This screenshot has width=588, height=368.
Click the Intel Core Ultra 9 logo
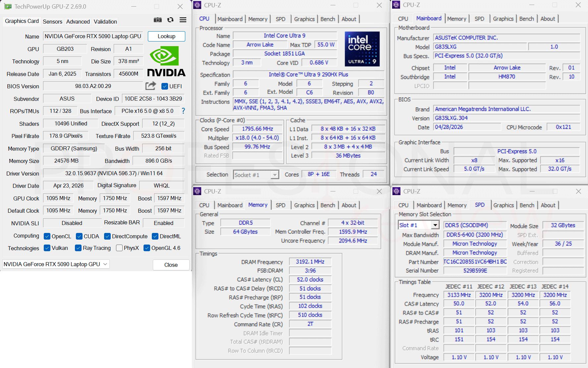pos(362,49)
